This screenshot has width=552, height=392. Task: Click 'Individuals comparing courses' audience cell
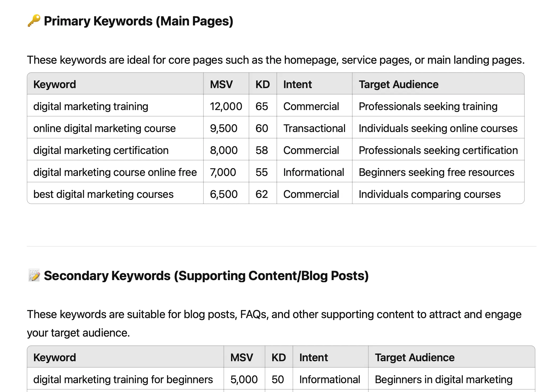click(x=429, y=194)
